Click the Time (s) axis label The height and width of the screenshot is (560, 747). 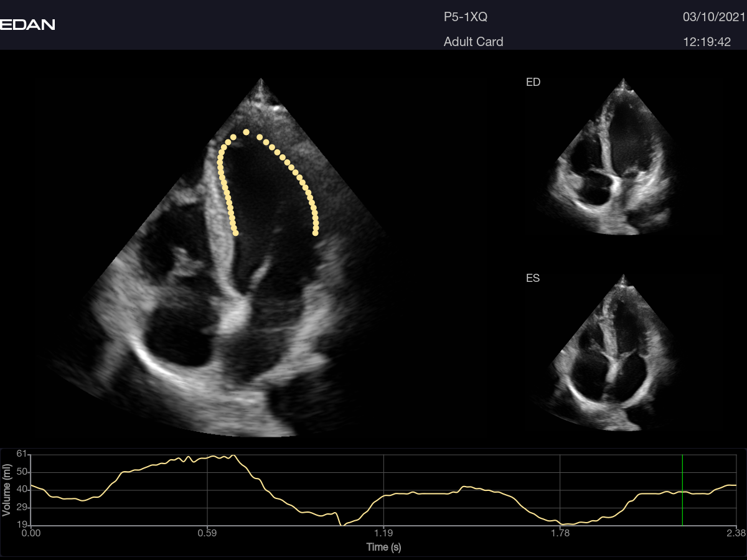(x=383, y=547)
